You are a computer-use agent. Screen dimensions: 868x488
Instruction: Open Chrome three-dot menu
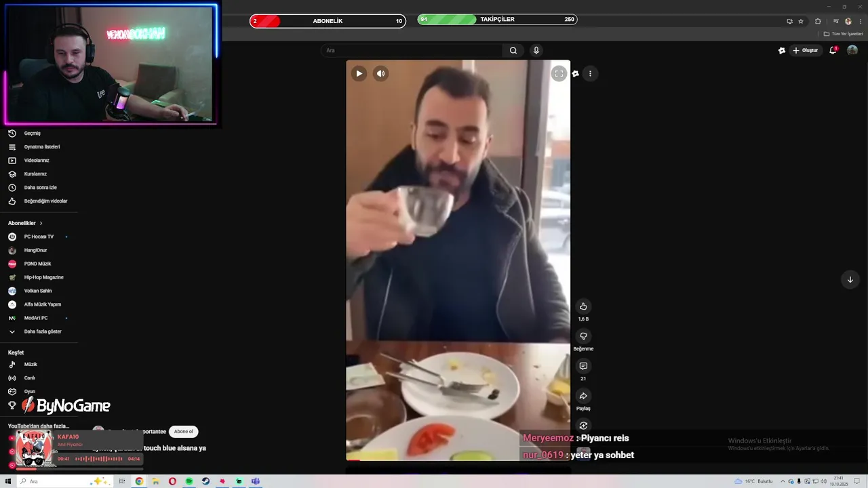coord(859,21)
